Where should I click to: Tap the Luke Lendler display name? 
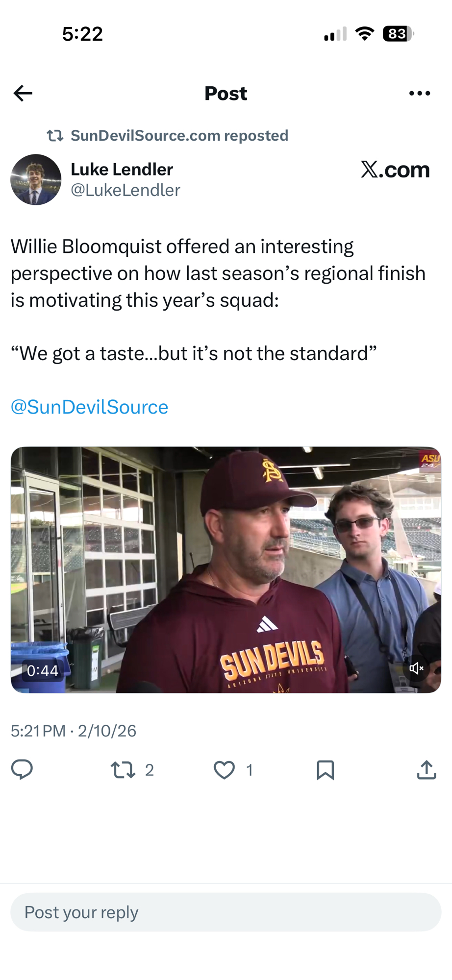click(x=122, y=170)
